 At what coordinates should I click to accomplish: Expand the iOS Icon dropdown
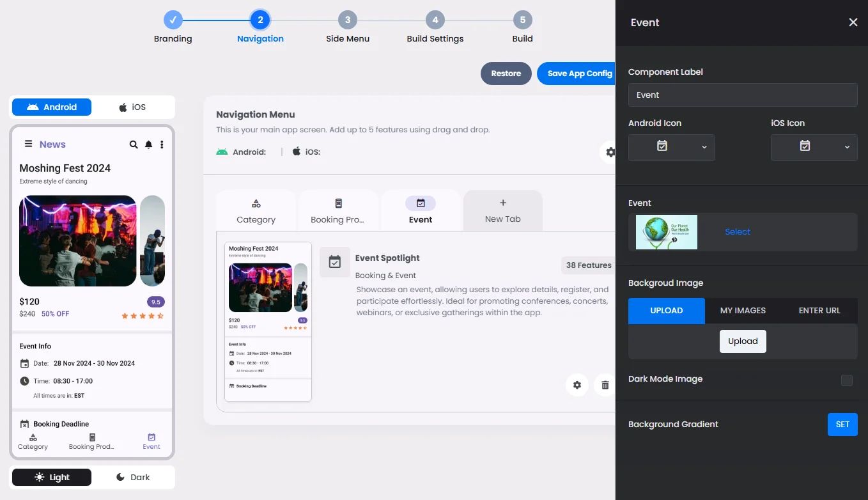click(x=814, y=147)
